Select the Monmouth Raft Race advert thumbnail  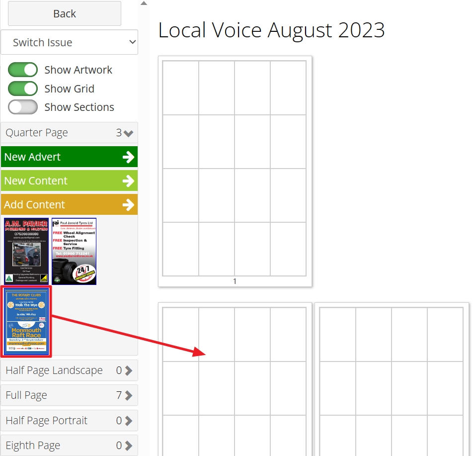[x=26, y=321]
